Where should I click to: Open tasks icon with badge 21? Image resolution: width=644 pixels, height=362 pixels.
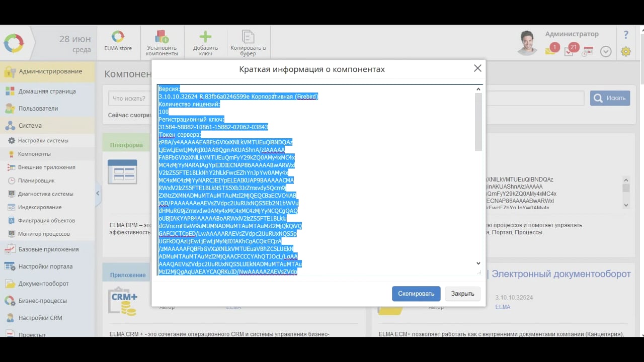pyautogui.click(x=571, y=49)
